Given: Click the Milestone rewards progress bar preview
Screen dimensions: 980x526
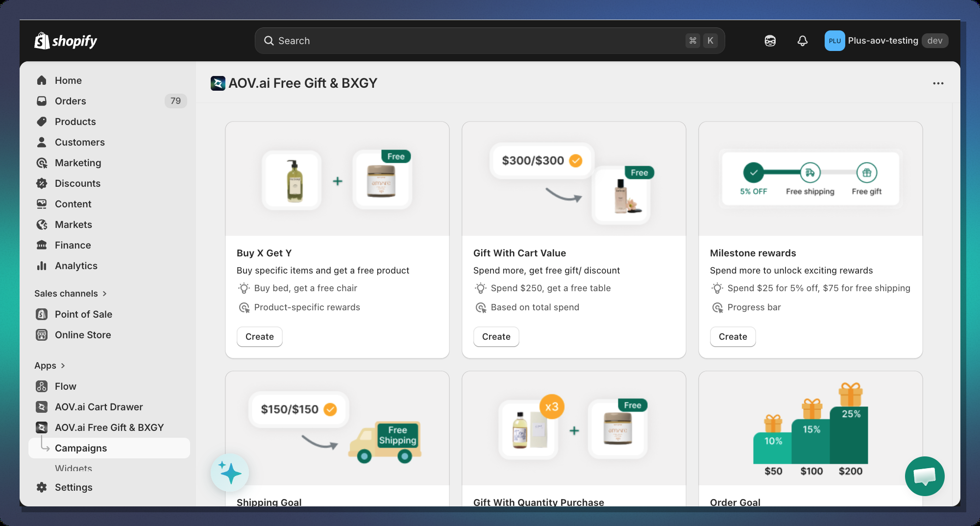Looking at the screenshot, I should pyautogui.click(x=810, y=179).
